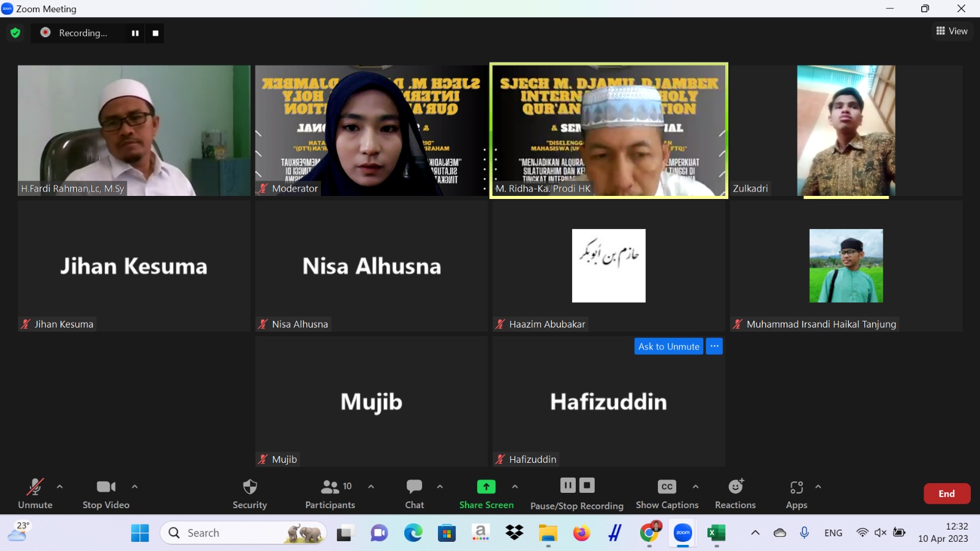Click Ask to Unmute button

(668, 347)
